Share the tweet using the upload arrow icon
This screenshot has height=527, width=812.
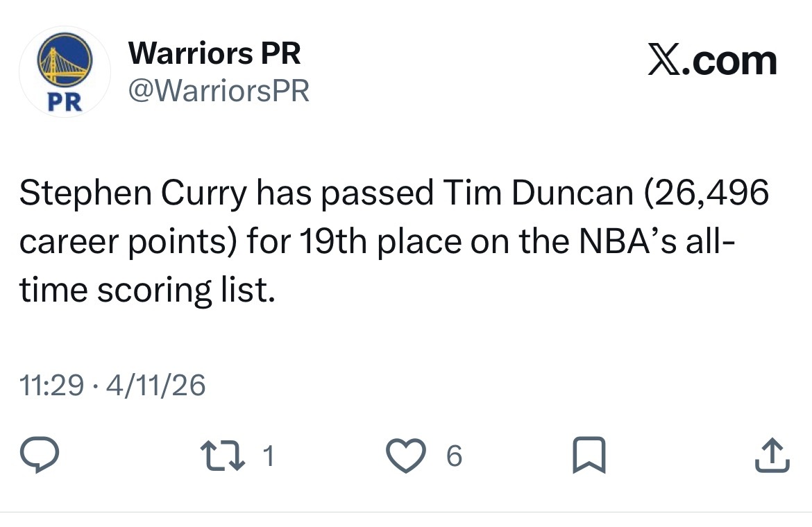click(x=772, y=456)
